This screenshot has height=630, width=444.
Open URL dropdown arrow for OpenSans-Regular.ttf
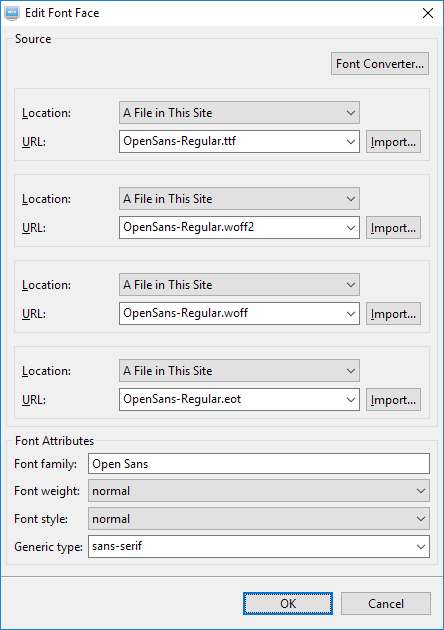[x=350, y=141]
